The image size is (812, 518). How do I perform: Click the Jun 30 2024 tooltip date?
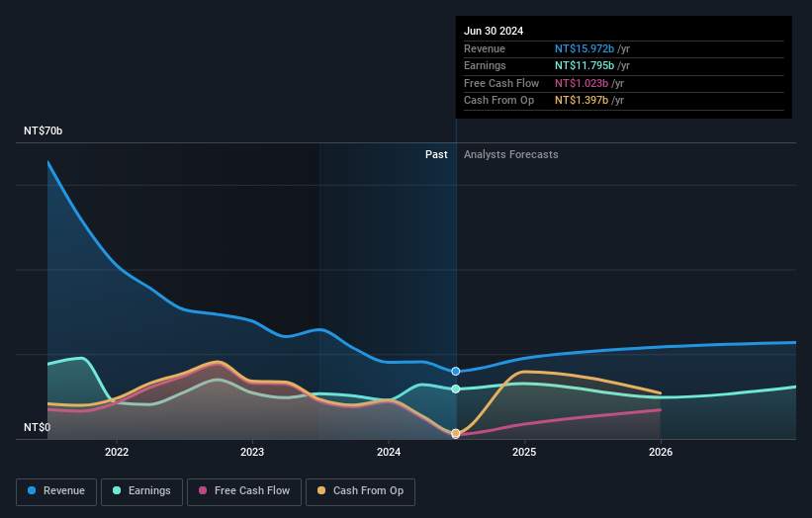click(494, 31)
